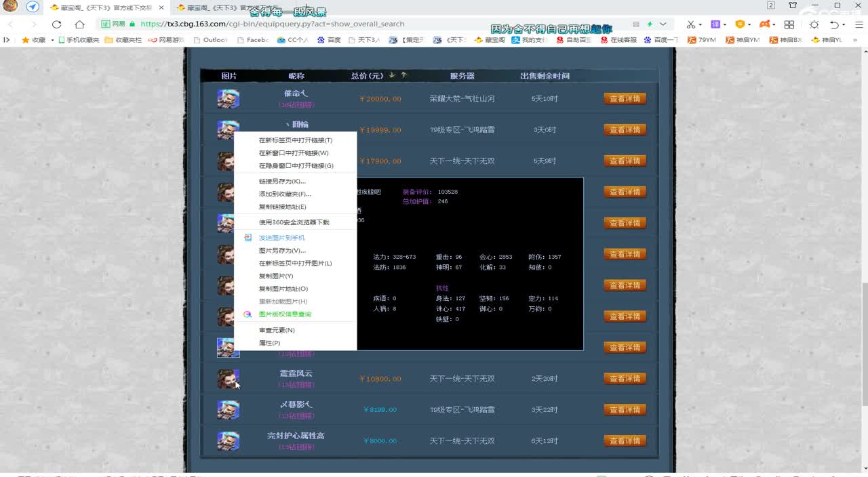Select the screenshot scissors tool
Screen dimensions: 868x477
pos(691,24)
